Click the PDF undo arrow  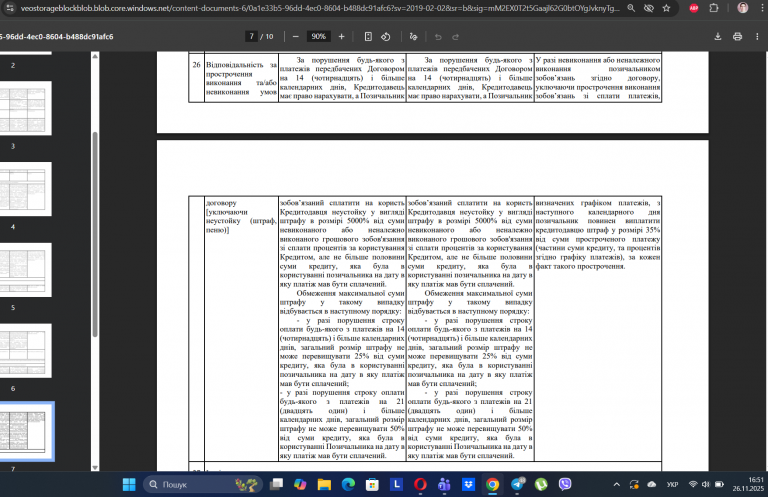[438, 37]
